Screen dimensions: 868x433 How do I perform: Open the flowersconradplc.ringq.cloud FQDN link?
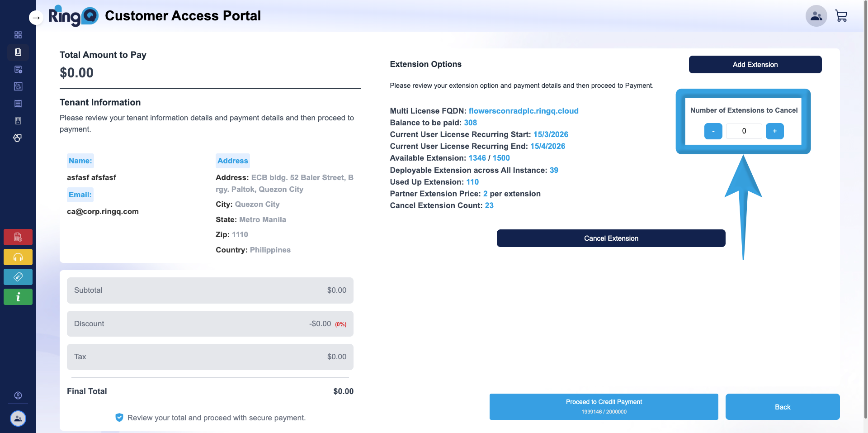click(x=523, y=111)
